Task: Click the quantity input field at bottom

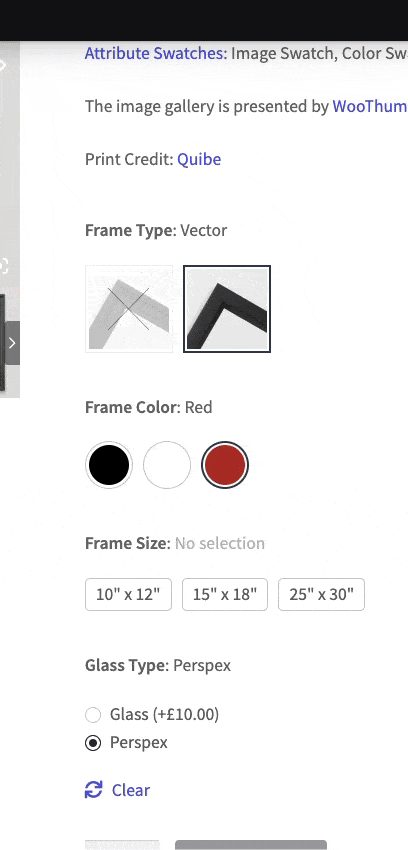Action: tap(122, 845)
